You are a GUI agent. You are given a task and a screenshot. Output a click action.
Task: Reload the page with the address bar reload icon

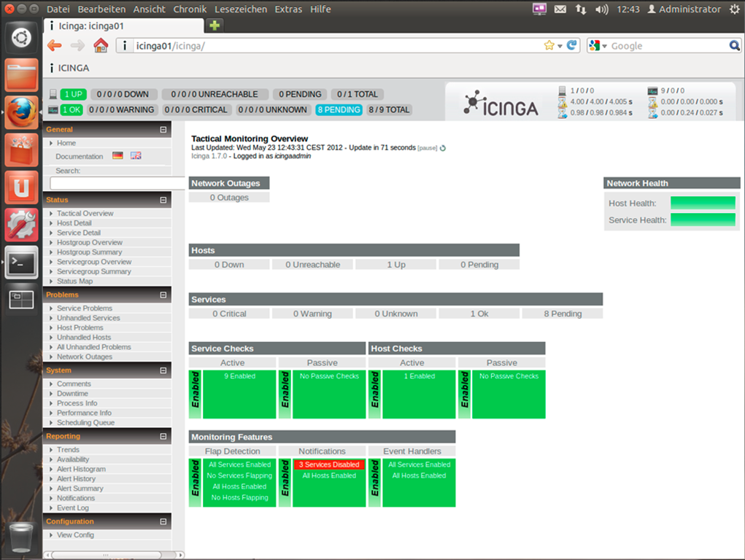point(572,45)
